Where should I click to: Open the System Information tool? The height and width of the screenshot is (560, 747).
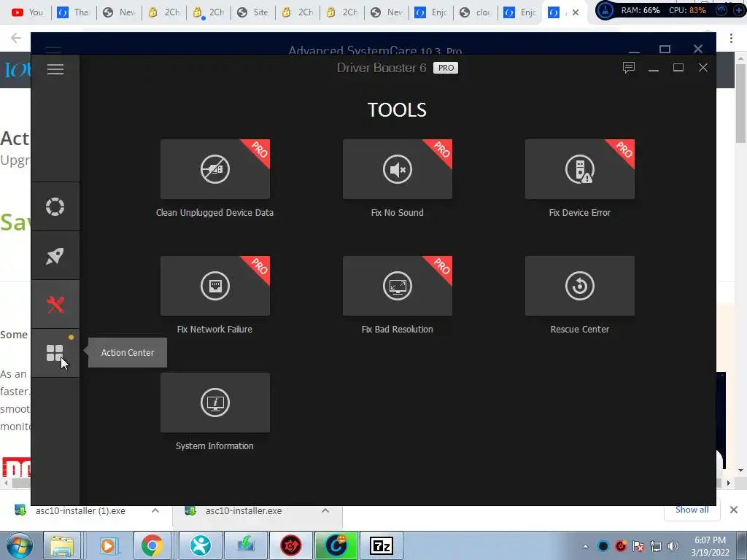[x=215, y=402]
